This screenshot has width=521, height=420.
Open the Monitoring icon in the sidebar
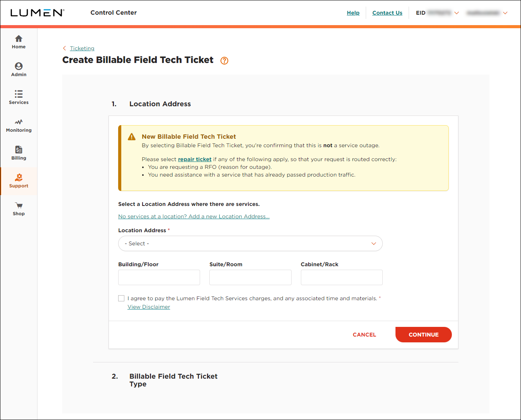tap(19, 122)
